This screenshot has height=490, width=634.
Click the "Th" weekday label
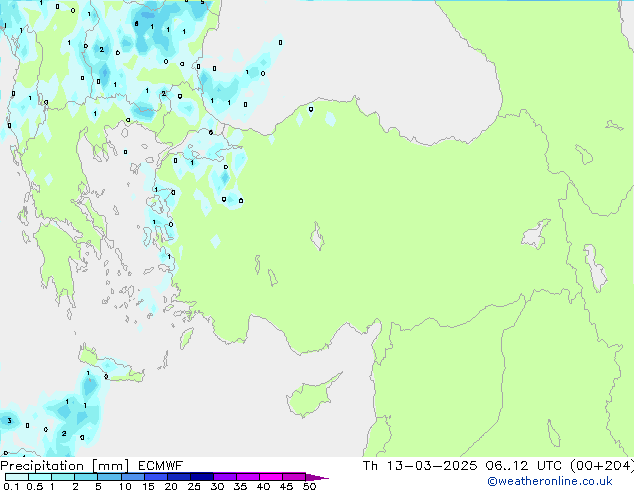click(370, 466)
